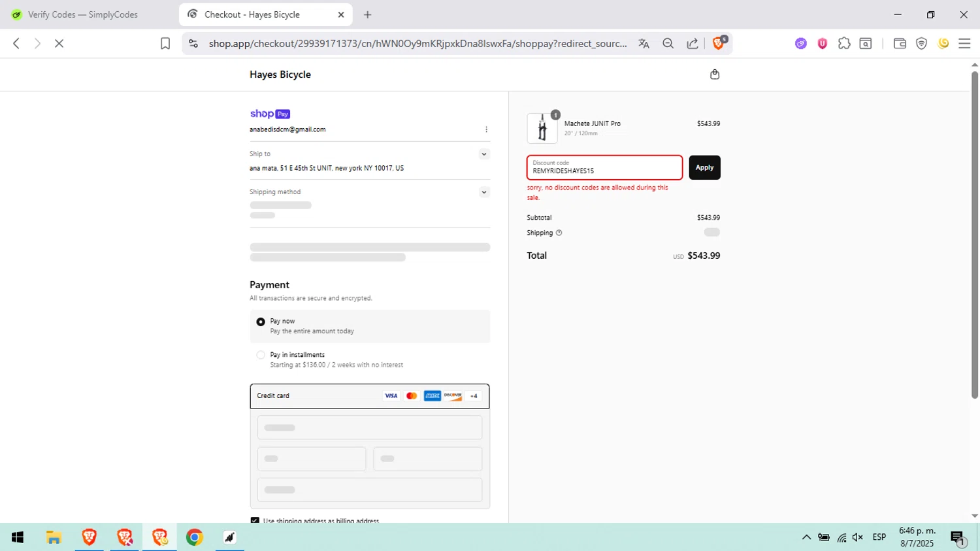The image size is (980, 551).
Task: Open the yellow Leo AI icon
Action: 943,44
